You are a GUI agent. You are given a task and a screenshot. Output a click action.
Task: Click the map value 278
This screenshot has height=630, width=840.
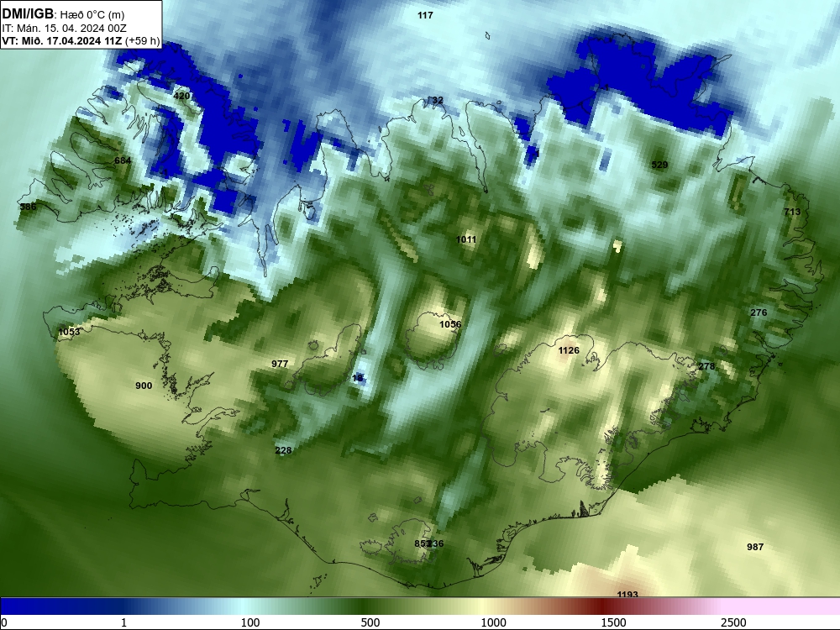click(706, 366)
